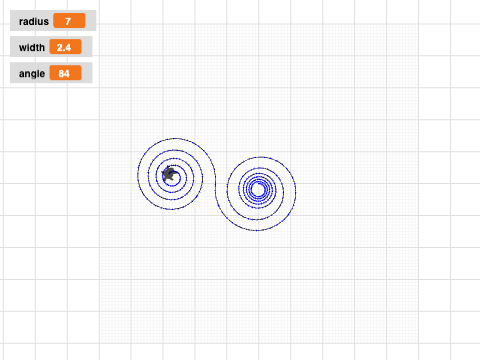Click the topmost point of the left spiral
The width and height of the screenshot is (480, 360).
pos(174,138)
